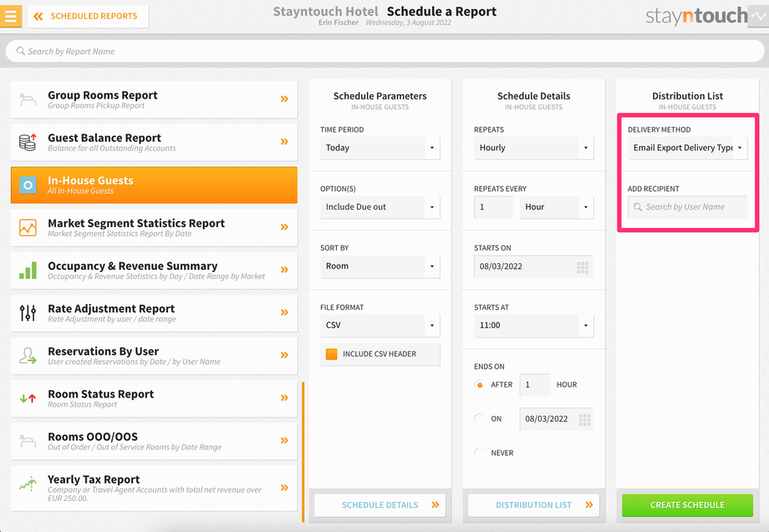Viewport: 769px width, 532px height.
Task: Click the double-chevron back icon beside Scheduled Reports
Action: pos(38,16)
